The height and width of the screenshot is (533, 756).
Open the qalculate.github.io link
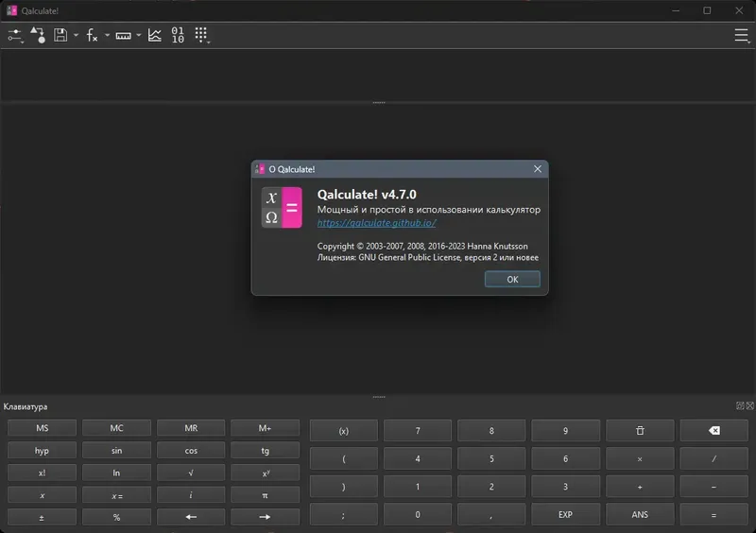[376, 223]
